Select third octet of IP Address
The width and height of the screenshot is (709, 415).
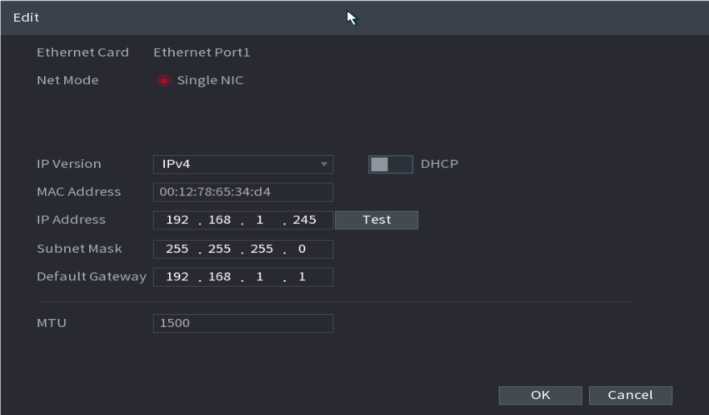[x=260, y=220]
